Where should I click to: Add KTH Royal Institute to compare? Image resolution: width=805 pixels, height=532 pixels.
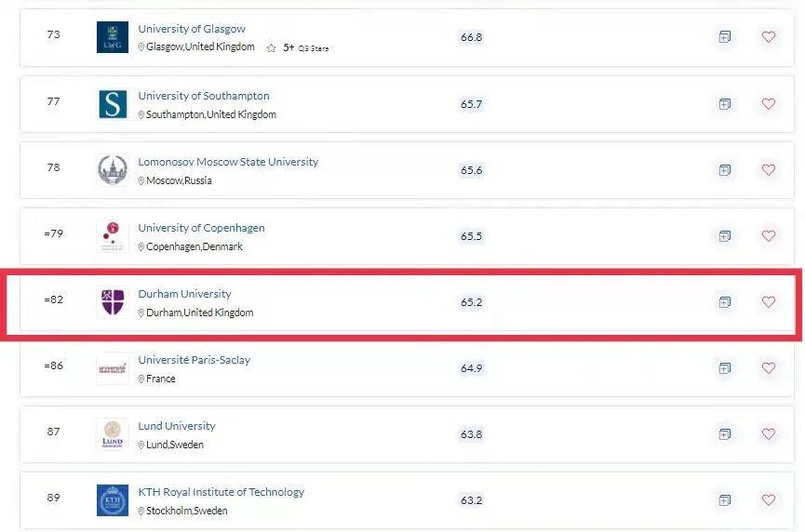[x=724, y=500]
